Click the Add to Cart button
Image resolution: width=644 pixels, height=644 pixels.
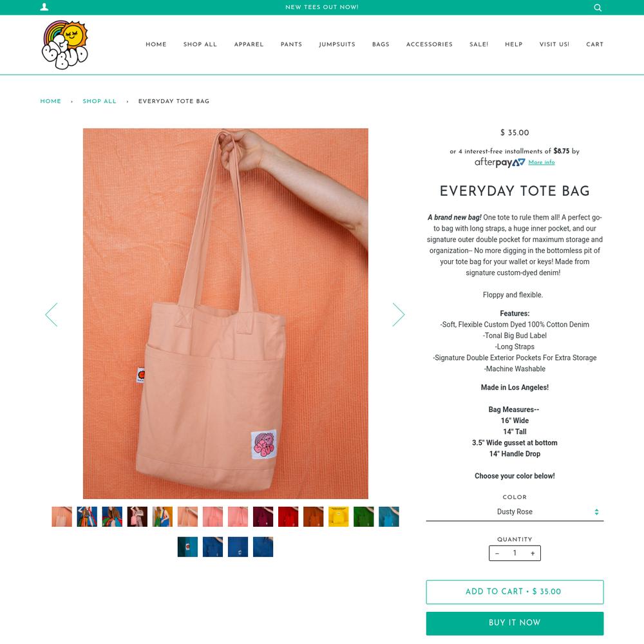tap(515, 592)
